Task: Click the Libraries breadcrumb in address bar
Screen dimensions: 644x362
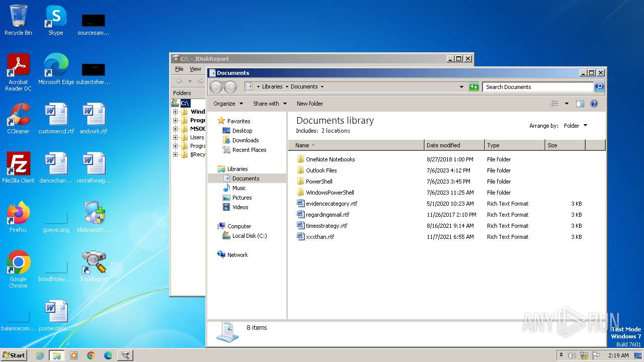Action: pos(272,86)
